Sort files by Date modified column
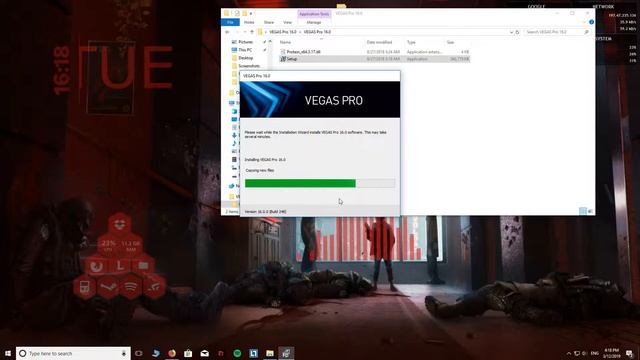This screenshot has height=360, width=640. (379, 42)
